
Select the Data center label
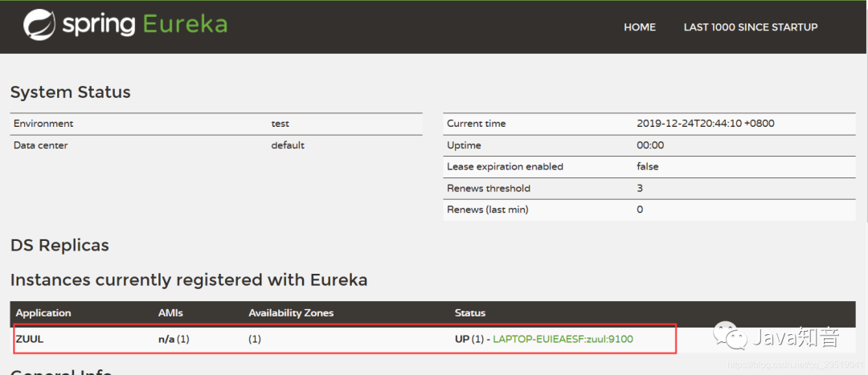click(40, 145)
